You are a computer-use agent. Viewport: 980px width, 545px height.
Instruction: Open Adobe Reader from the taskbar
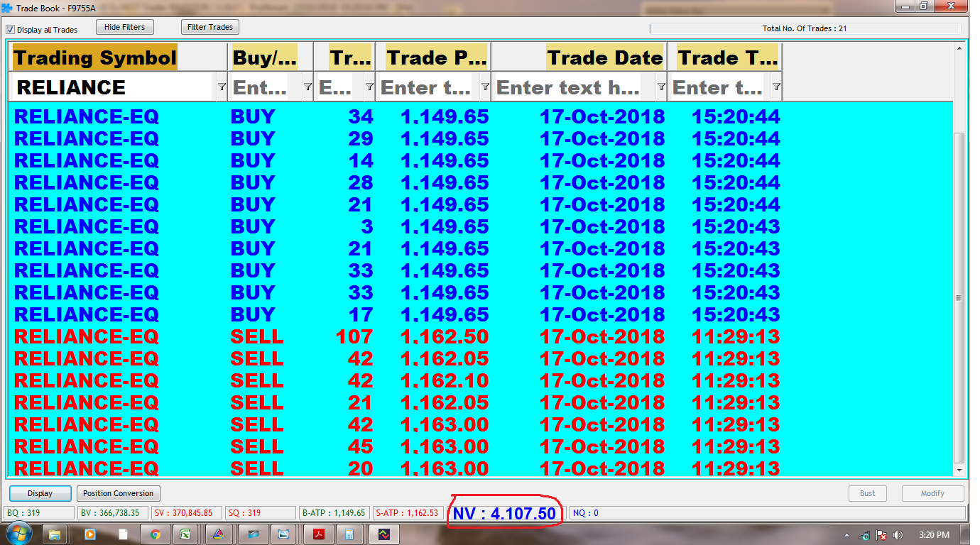coord(319,534)
